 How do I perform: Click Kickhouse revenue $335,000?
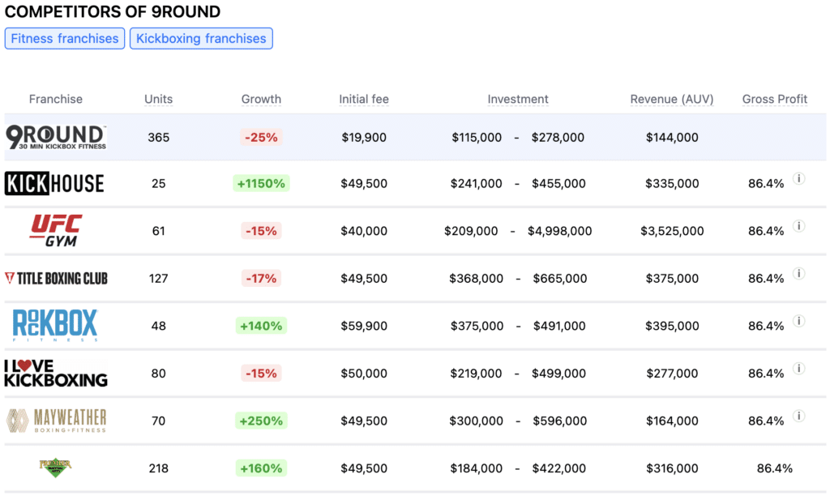[672, 184]
